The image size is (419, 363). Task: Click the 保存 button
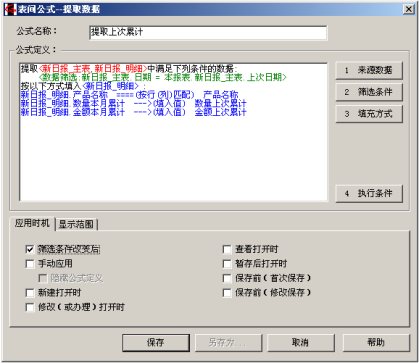[156, 342]
